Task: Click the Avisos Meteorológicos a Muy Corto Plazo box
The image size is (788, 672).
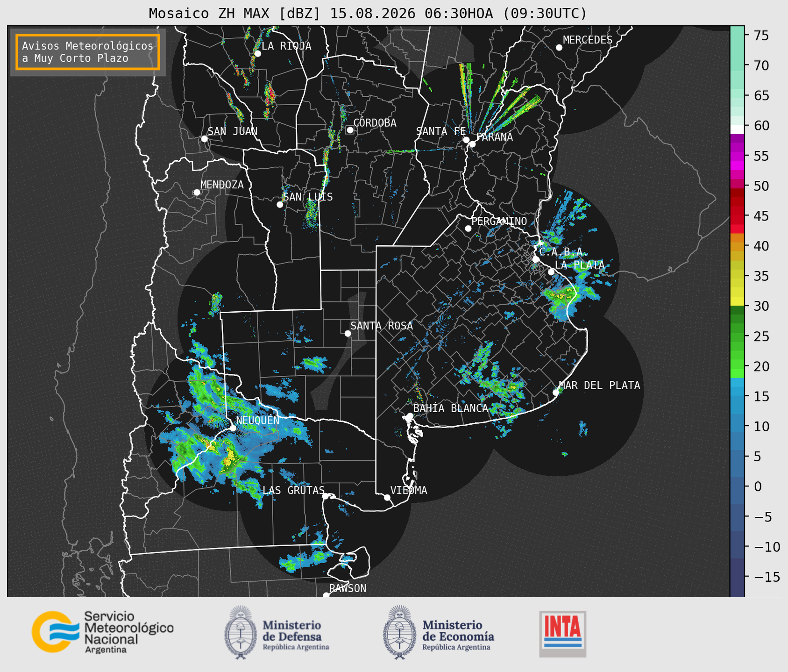Action: click(88, 52)
